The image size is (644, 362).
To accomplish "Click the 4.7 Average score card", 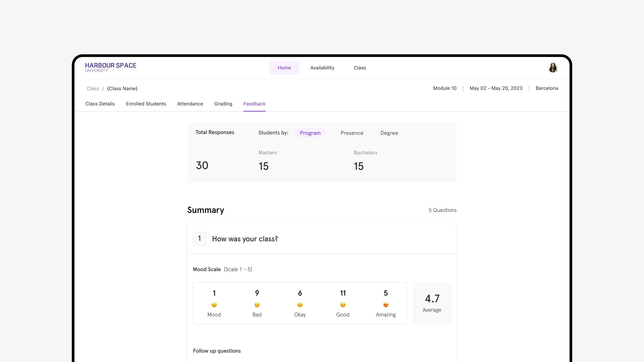I will [432, 303].
